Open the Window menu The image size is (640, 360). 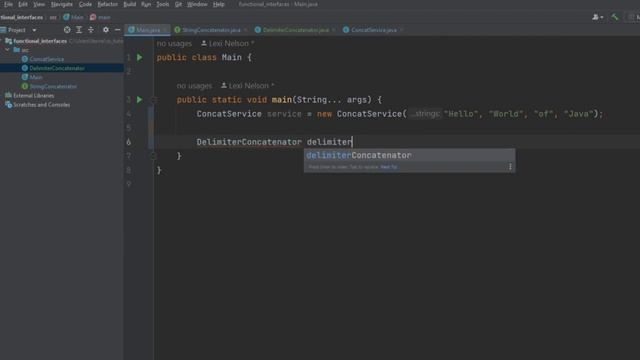[197, 4]
